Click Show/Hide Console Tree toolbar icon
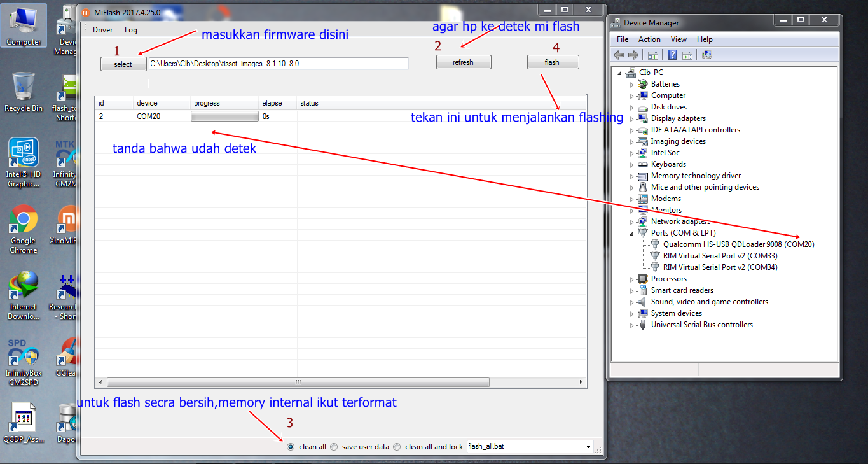868x464 pixels. pyautogui.click(x=653, y=55)
